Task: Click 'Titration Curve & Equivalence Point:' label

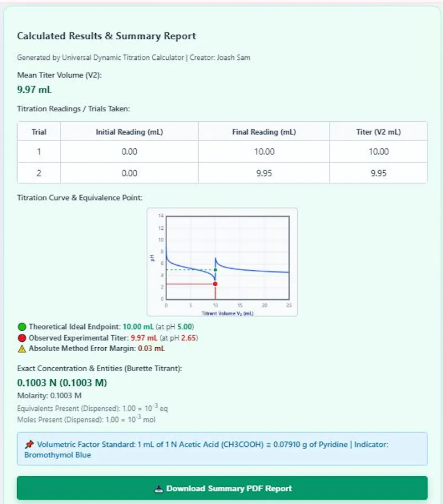Action: [79, 197]
